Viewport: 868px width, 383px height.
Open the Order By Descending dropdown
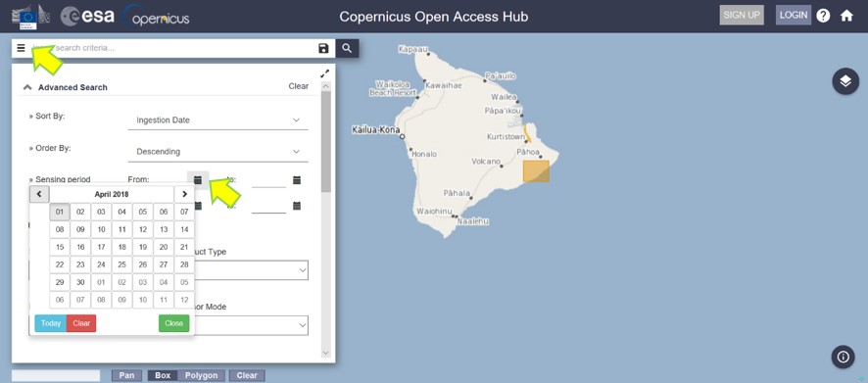[217, 152]
